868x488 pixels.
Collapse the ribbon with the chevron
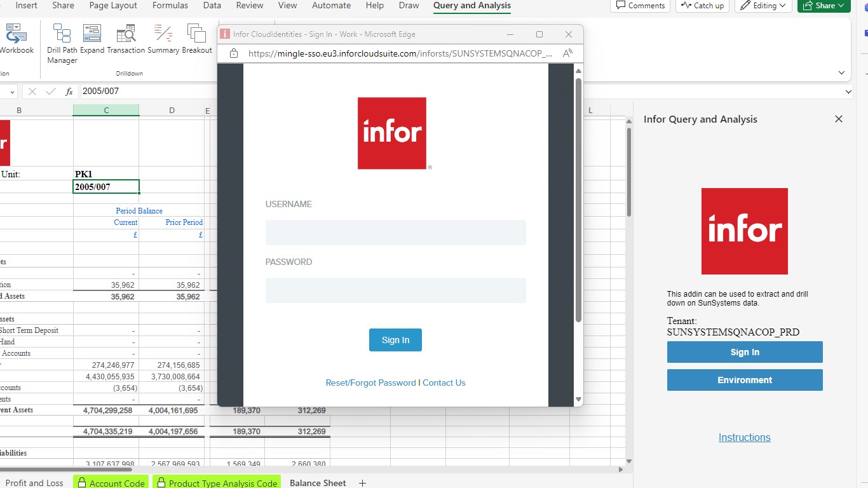click(x=841, y=73)
